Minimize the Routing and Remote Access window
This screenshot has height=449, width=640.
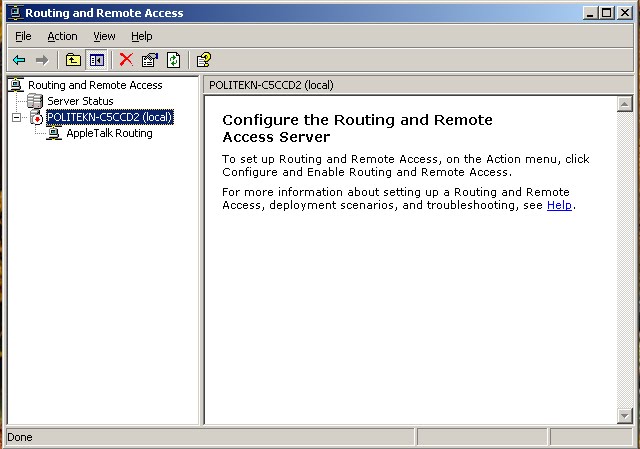coord(589,13)
